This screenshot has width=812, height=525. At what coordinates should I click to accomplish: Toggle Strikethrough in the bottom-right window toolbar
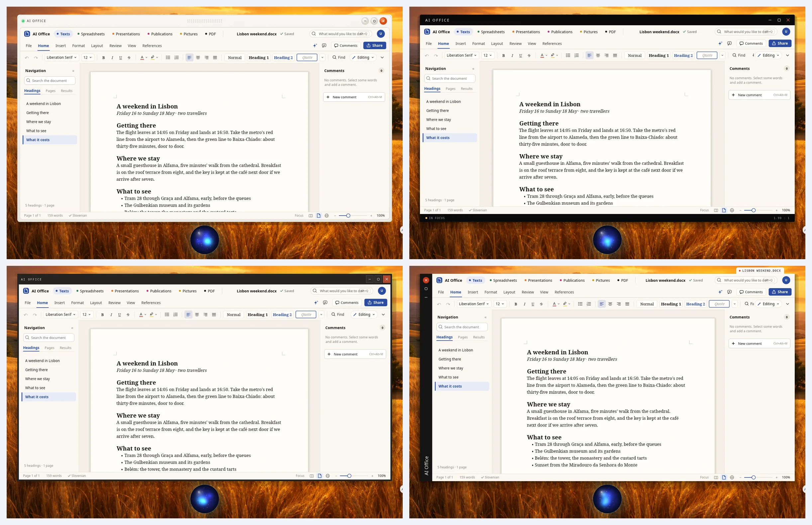pos(541,304)
